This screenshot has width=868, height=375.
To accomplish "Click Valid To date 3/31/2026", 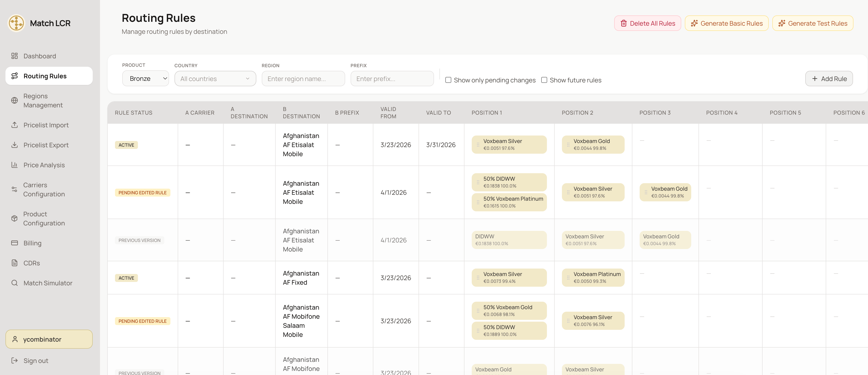I will 441,145.
